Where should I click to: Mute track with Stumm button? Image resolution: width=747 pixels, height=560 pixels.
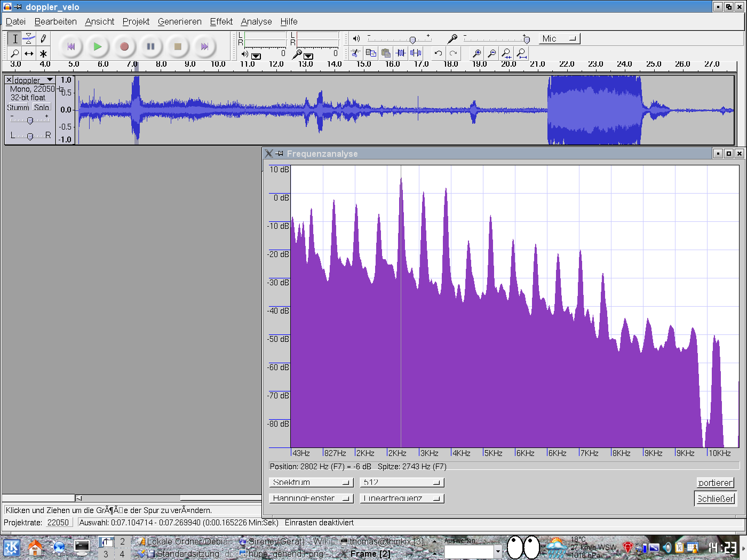[x=18, y=107]
